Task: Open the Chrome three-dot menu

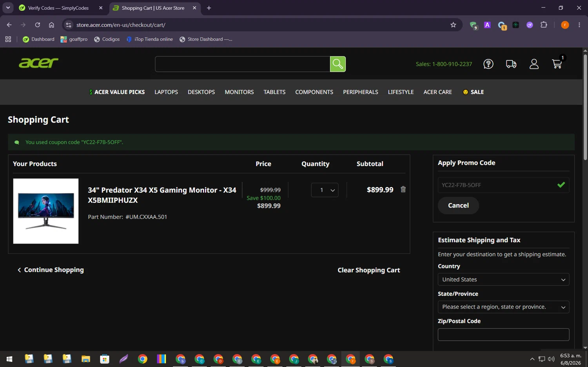Action: [579, 25]
